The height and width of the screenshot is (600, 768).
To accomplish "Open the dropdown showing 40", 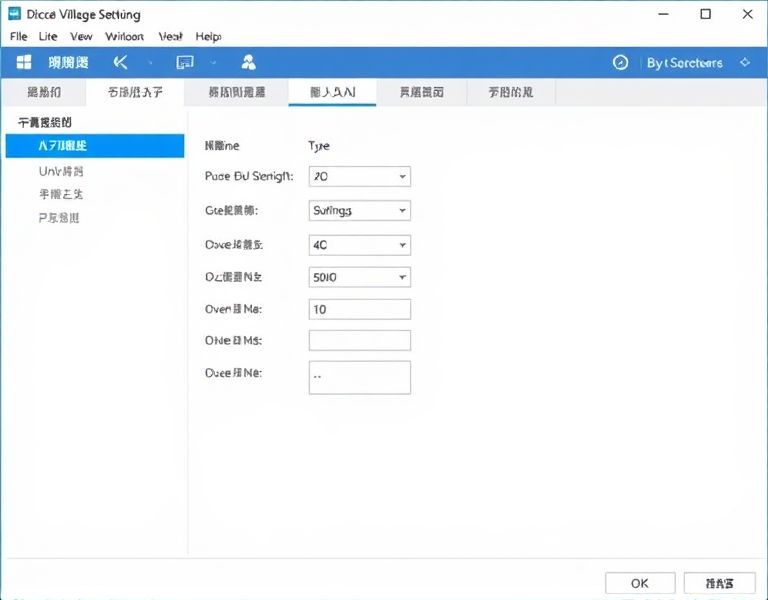I will (360, 245).
